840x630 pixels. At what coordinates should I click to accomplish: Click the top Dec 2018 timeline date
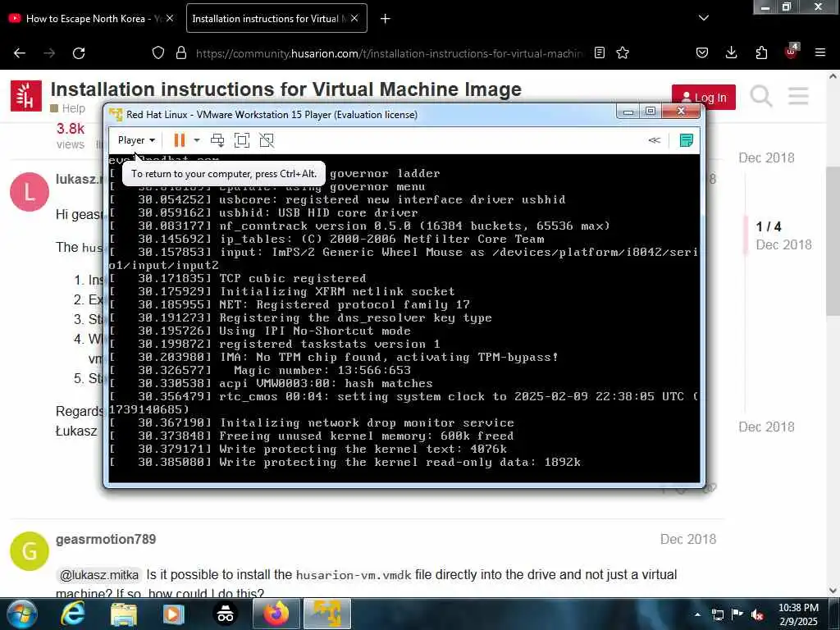(x=767, y=158)
